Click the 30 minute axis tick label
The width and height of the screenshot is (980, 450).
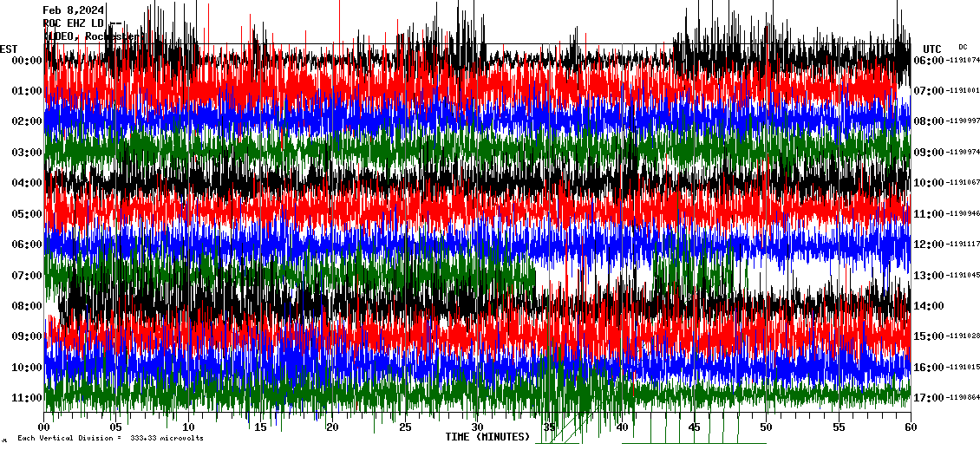[x=478, y=427]
